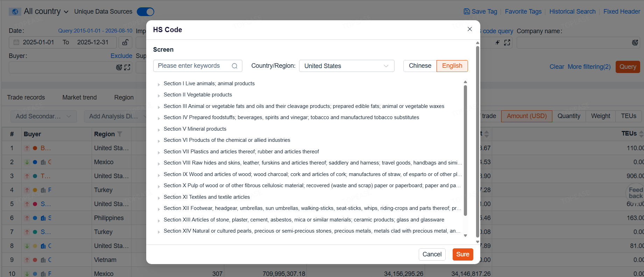Expand Section I Live animals
Viewport: 644px width, 277px height.
coord(158,84)
